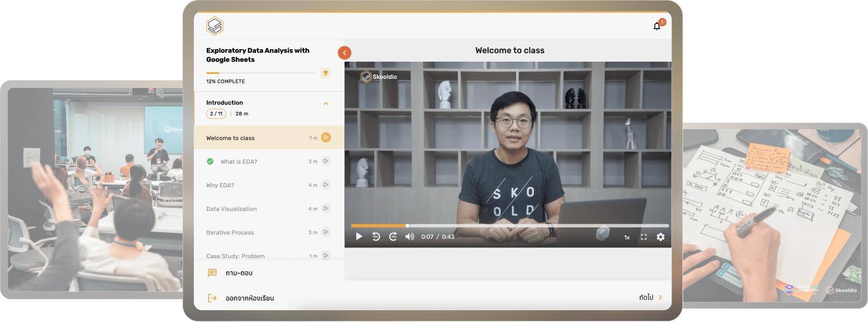Click the trophy achievement icon

[x=325, y=73]
